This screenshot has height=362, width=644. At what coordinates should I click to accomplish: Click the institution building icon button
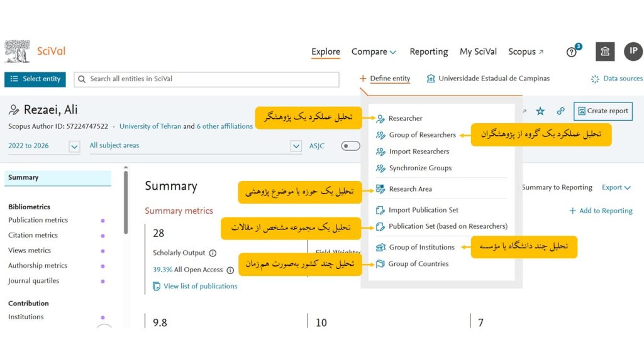pyautogui.click(x=605, y=52)
